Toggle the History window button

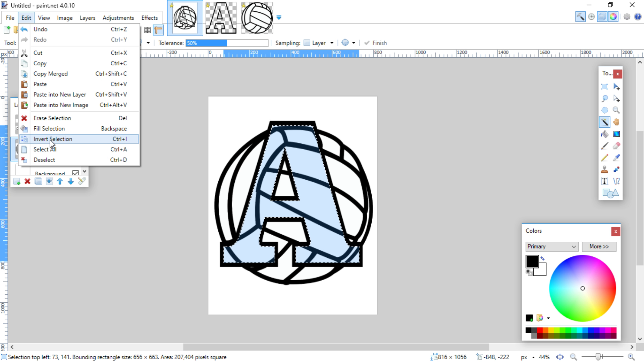(x=591, y=17)
